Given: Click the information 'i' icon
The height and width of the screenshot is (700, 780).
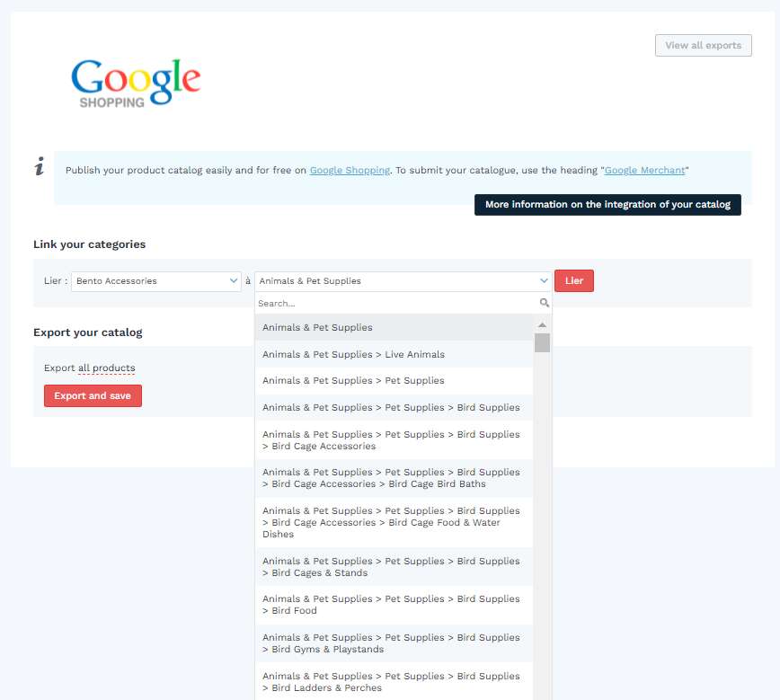Looking at the screenshot, I should tap(40, 166).
